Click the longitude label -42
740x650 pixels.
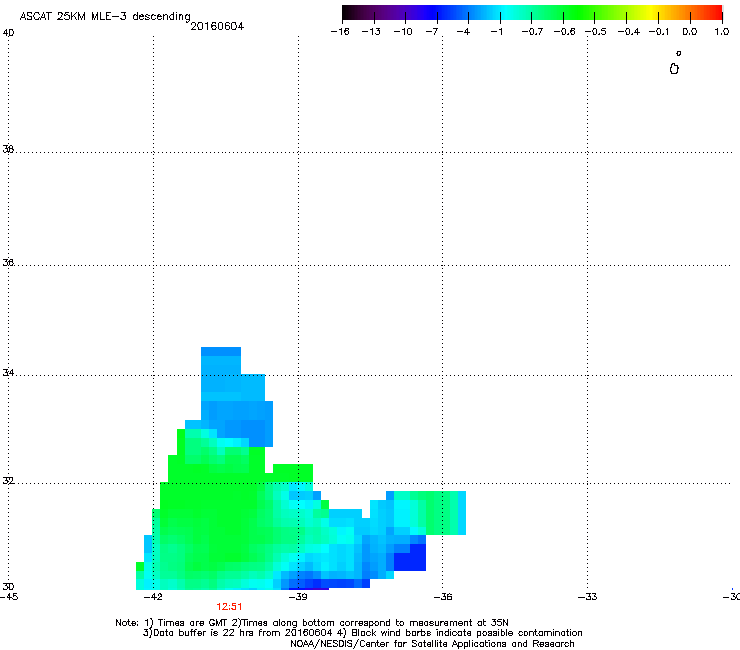[x=153, y=597]
